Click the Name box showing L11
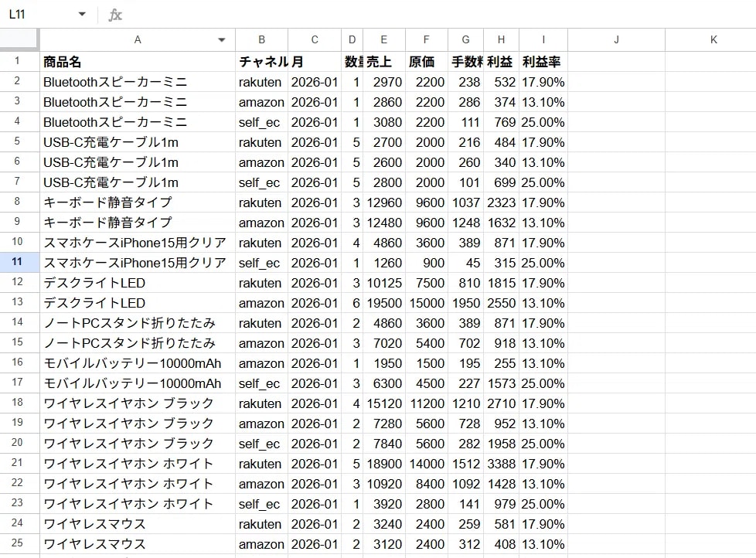Viewport: 756px width, 558px height. [39, 14]
